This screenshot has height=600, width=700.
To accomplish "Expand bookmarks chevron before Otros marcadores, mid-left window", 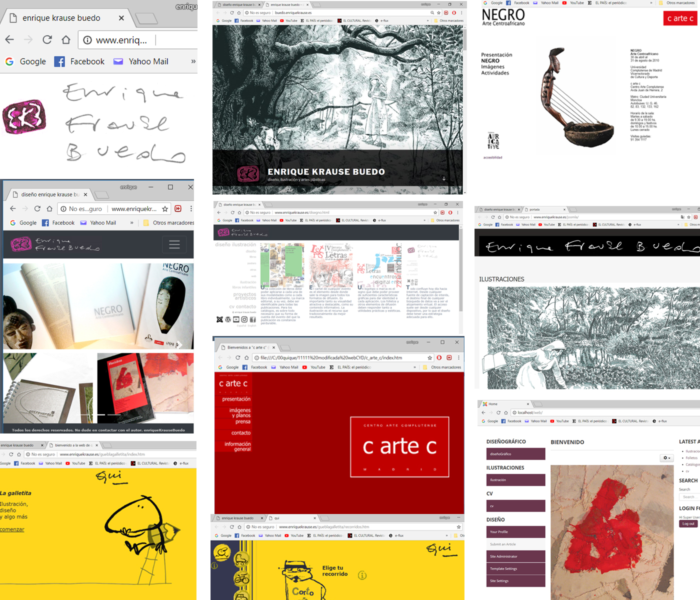I will (x=132, y=223).
